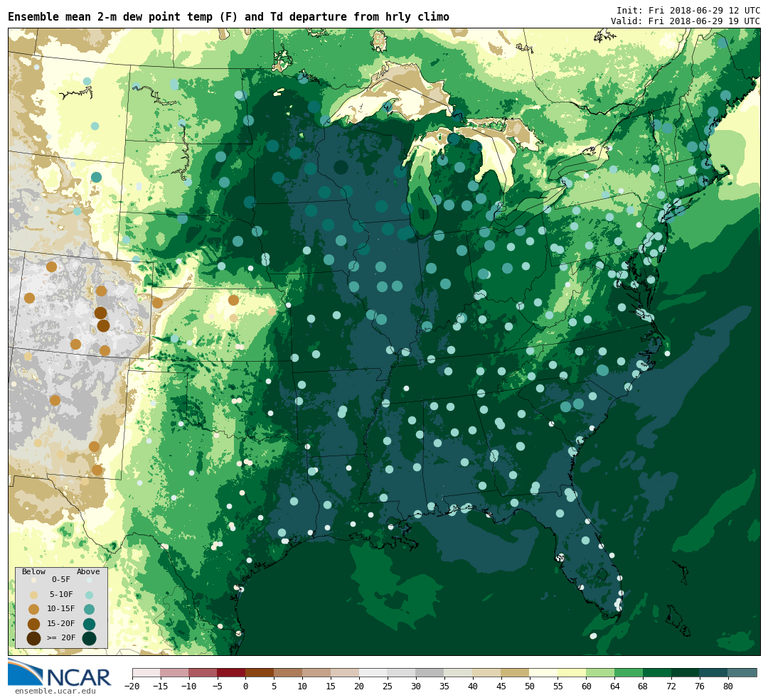Screen dimensions: 768x700
Task: Select the dark red swatch between -5 and 0
Action: 232,672
